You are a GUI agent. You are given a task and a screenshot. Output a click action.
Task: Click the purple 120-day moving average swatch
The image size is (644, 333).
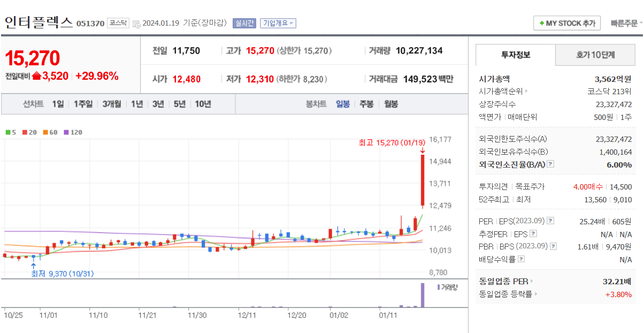tap(66, 132)
